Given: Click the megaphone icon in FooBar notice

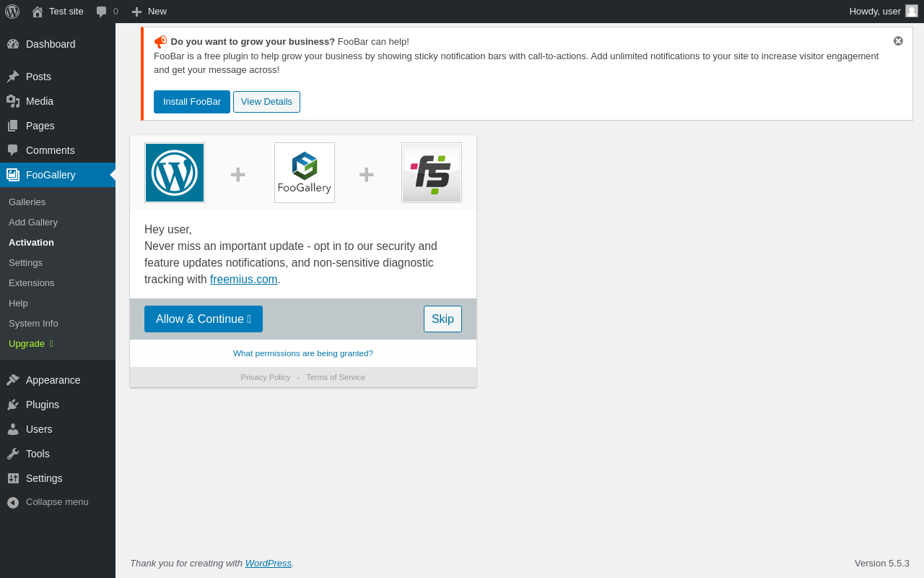Looking at the screenshot, I should click(x=160, y=42).
